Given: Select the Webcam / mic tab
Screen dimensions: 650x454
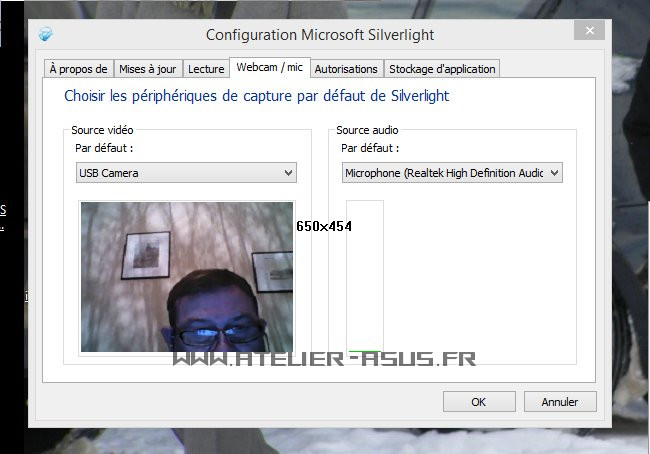Looking at the screenshot, I should pos(269,67).
